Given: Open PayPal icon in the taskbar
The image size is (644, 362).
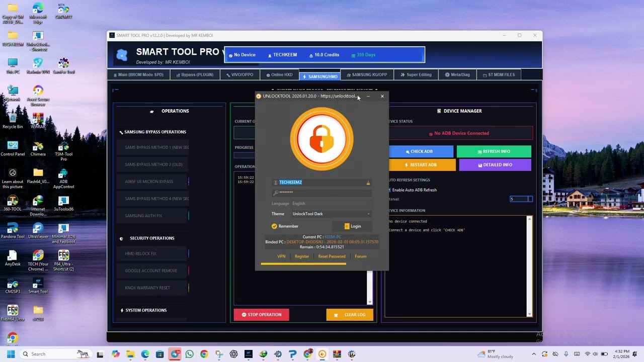Looking at the screenshot, I should pos(292,354).
